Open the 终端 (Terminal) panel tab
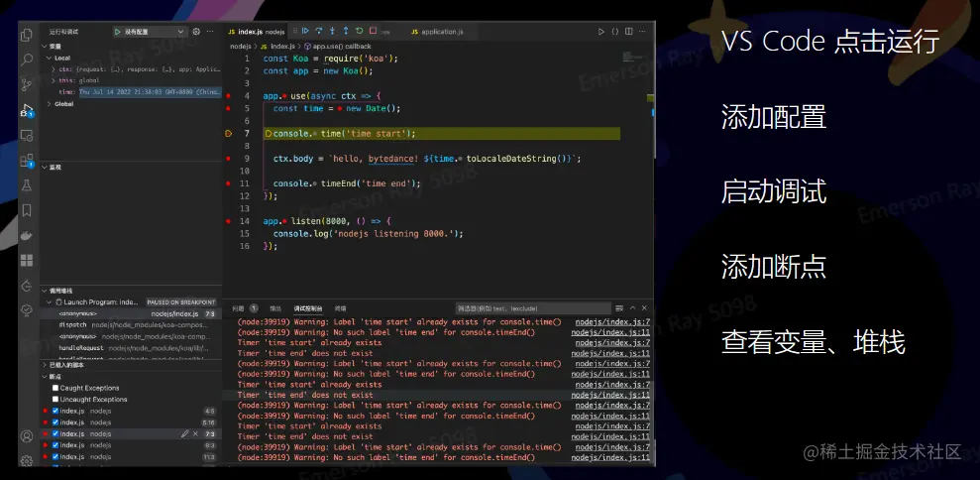Viewport: 980px width, 480px height. [x=340, y=308]
